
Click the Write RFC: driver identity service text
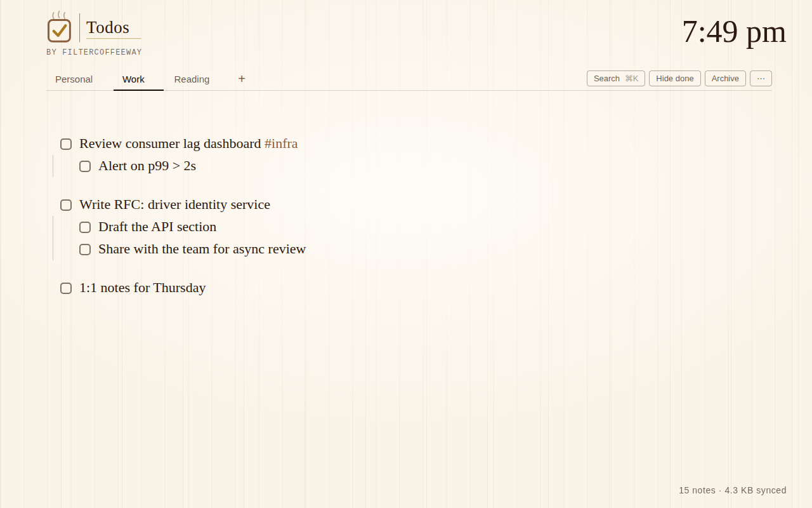click(174, 204)
